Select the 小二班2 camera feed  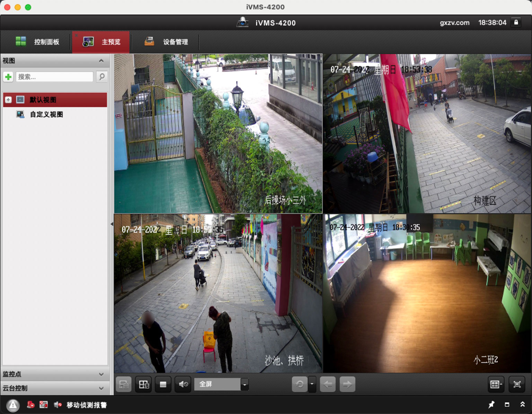click(427, 293)
